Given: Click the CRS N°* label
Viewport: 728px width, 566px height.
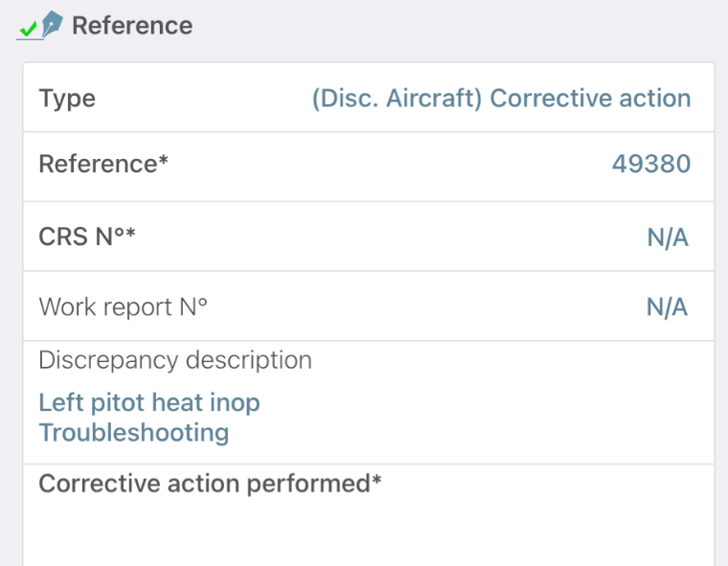Looking at the screenshot, I should click(x=87, y=237).
